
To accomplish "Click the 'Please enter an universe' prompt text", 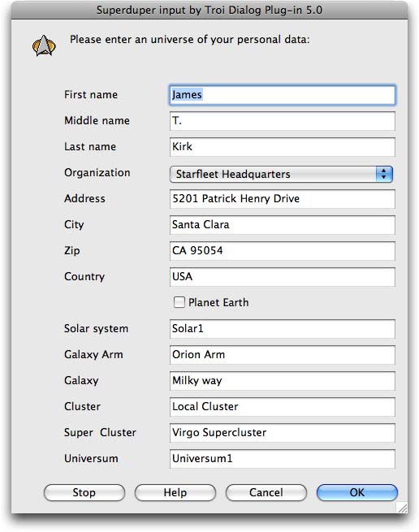I will 190,40.
